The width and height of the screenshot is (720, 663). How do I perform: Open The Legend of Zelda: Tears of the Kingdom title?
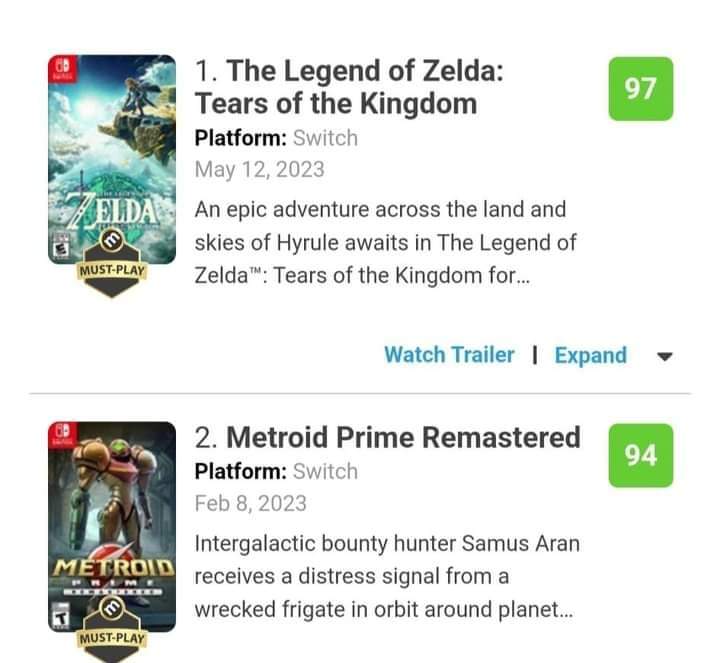pos(349,87)
